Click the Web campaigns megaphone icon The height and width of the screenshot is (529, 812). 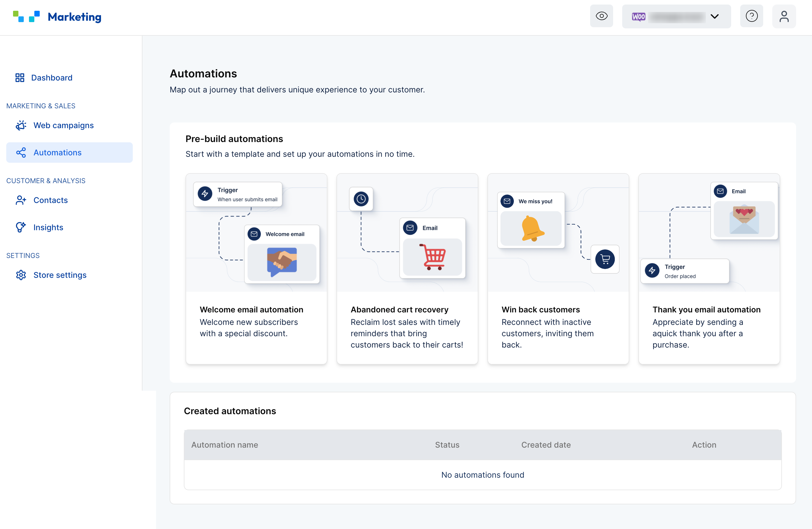pyautogui.click(x=21, y=125)
